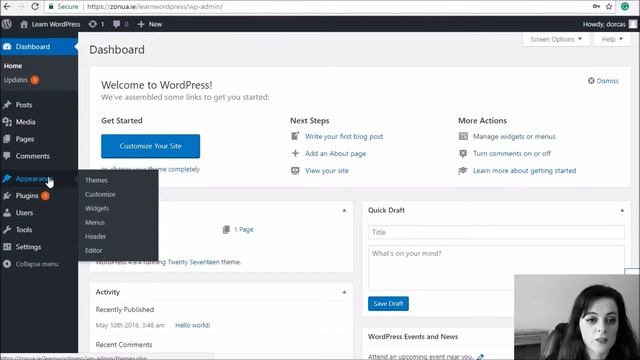This screenshot has height=360, width=640.
Task: Open Learn more about getting started link
Action: pos(524,171)
